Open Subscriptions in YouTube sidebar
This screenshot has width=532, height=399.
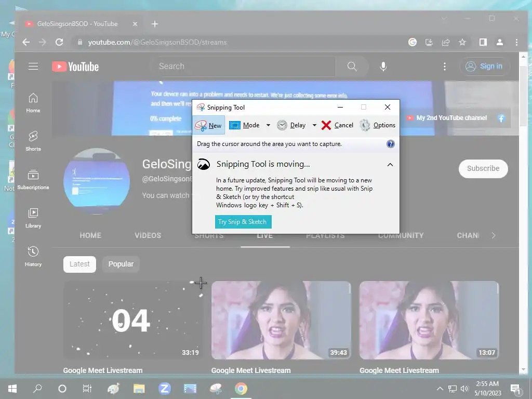pos(33,179)
